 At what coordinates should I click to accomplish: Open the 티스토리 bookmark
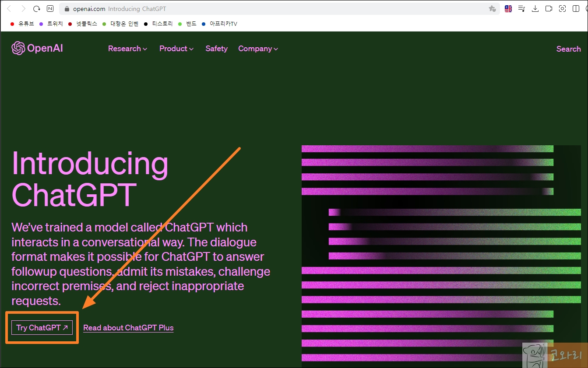tap(158, 24)
